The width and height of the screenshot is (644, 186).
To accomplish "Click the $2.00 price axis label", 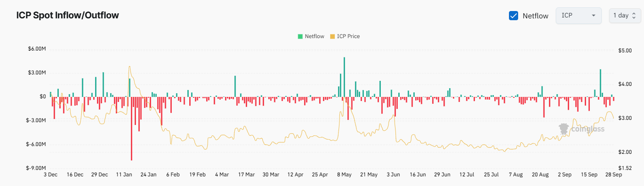I will pos(626,152).
